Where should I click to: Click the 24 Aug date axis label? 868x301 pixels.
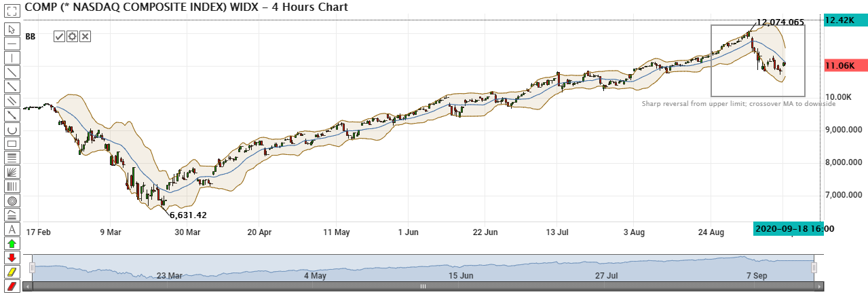pyautogui.click(x=712, y=232)
